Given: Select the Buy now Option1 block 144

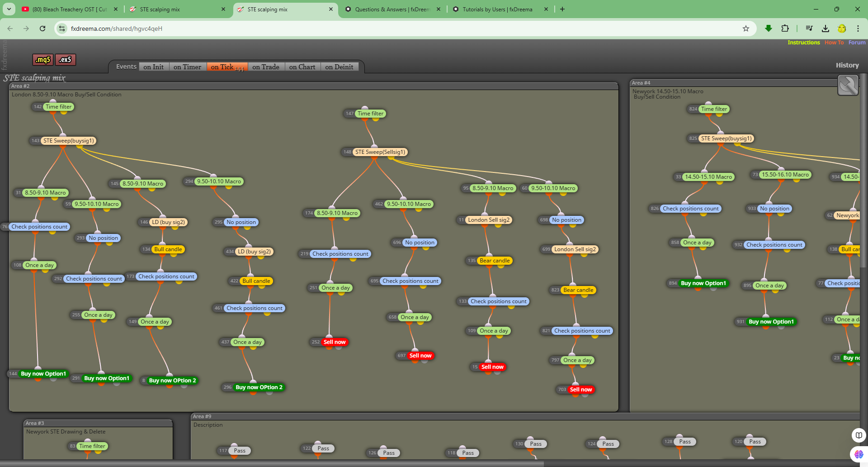Looking at the screenshot, I should click(43, 374).
